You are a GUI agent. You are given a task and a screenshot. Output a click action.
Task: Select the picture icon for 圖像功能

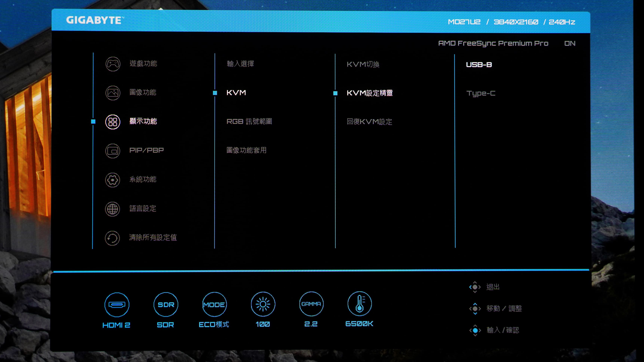(113, 93)
